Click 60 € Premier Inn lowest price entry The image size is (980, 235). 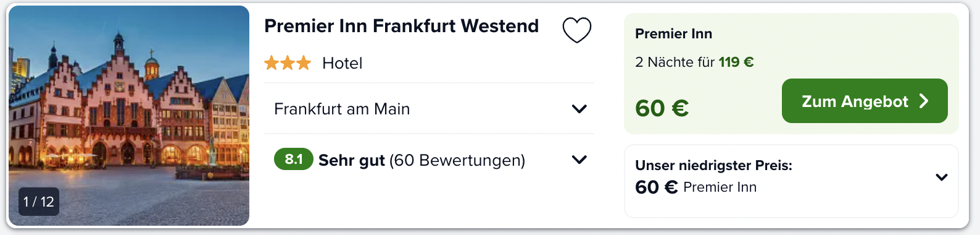point(696,187)
